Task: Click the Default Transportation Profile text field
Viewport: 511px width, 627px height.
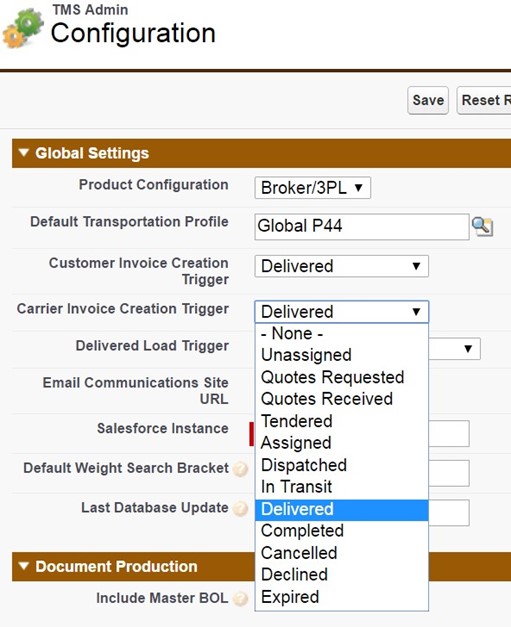Action: [362, 226]
